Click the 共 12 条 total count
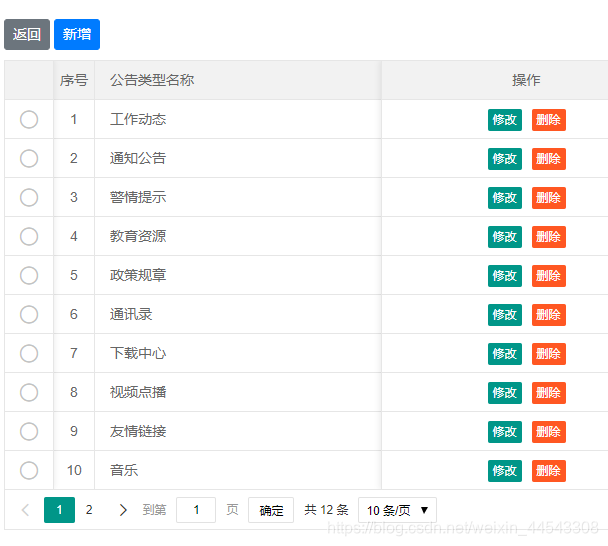608x546 pixels. [x=326, y=510]
